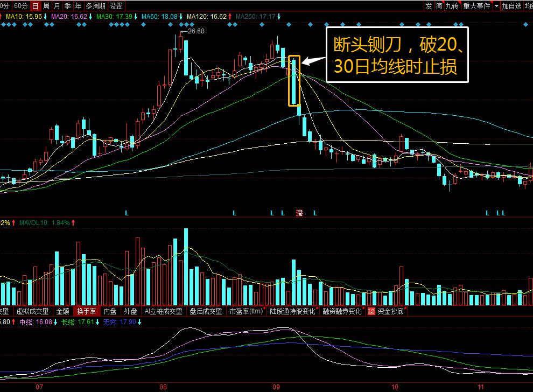
Task: Click the 11 month label on time axis
Action: [x=480, y=387]
